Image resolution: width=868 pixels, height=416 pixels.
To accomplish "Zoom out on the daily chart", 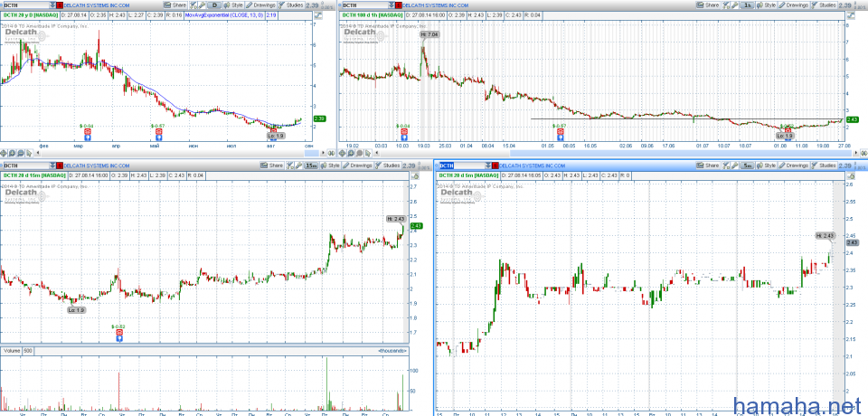I will 21,154.
